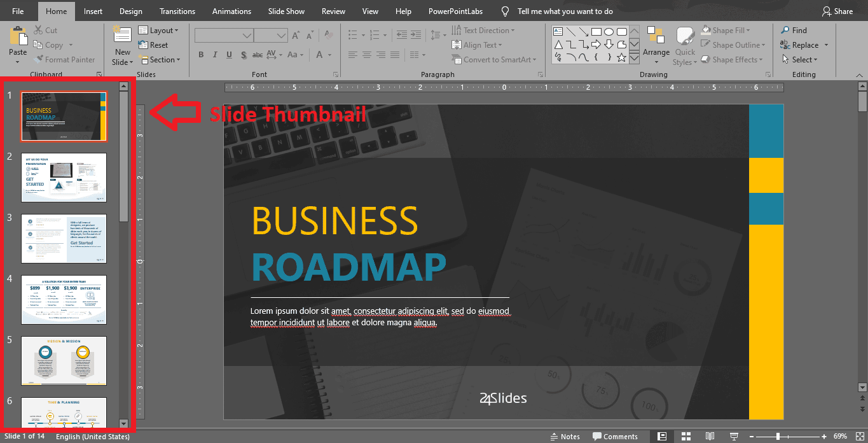Pick the 5-point star shape
This screenshot has width=868, height=443.
pyautogui.click(x=621, y=57)
